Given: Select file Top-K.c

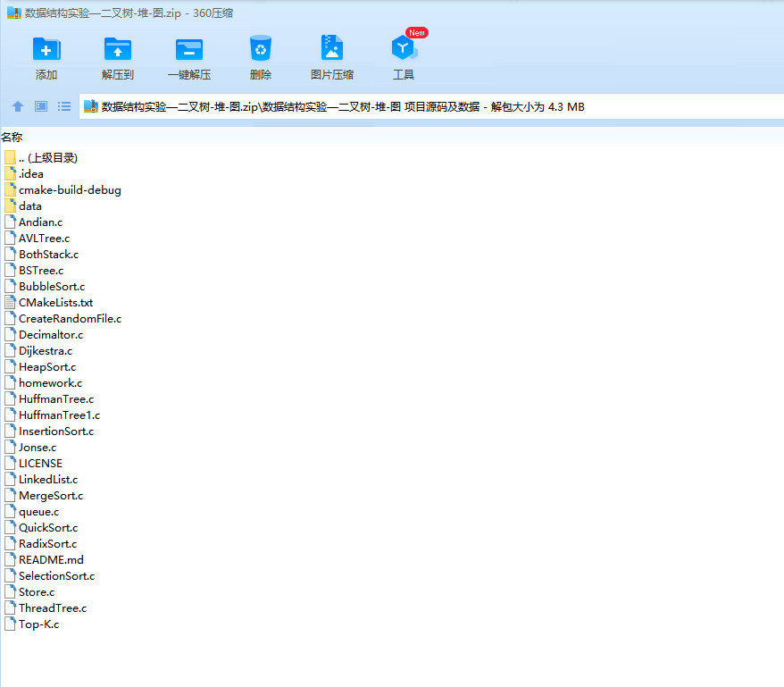Looking at the screenshot, I should click(31, 624).
